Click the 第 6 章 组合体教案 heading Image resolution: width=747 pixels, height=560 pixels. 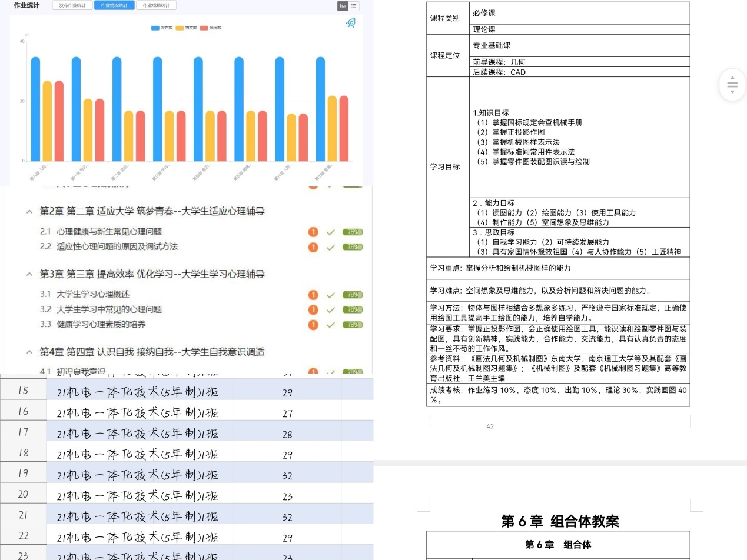(560, 521)
